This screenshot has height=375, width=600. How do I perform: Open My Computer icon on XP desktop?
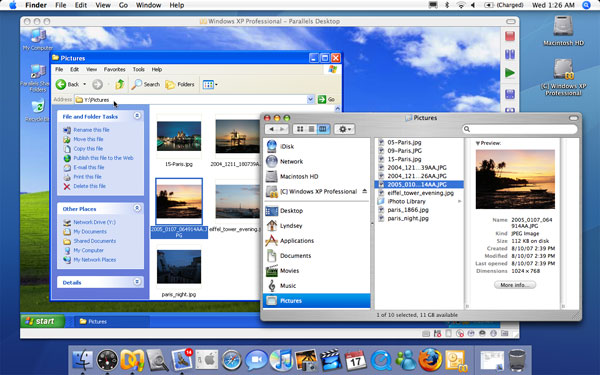click(38, 39)
